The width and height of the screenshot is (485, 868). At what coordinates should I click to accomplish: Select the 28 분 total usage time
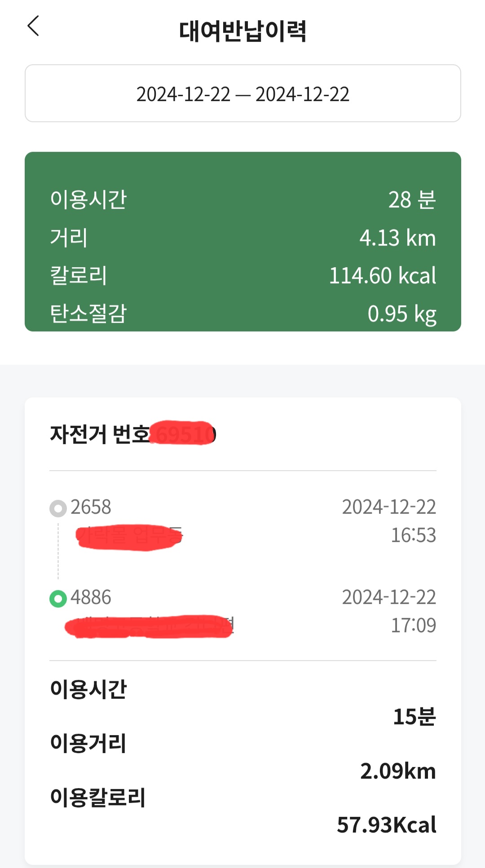tap(412, 200)
